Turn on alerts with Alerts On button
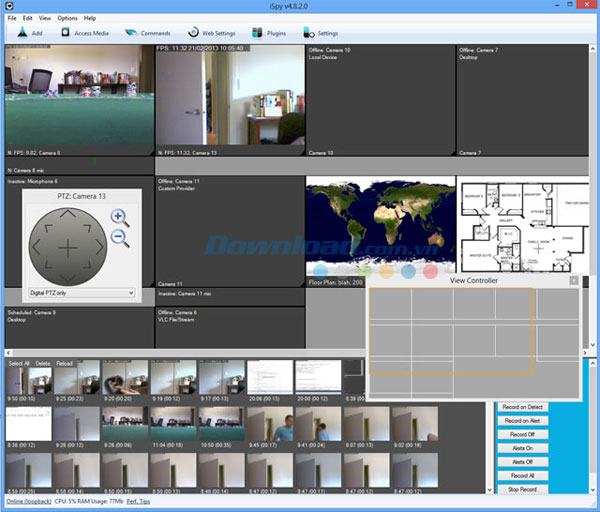 522,448
